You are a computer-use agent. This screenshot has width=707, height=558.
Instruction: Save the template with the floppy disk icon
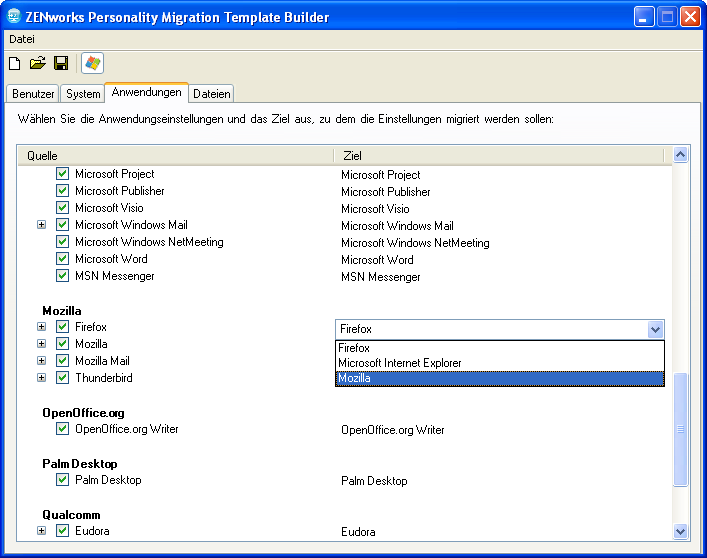pos(61,63)
